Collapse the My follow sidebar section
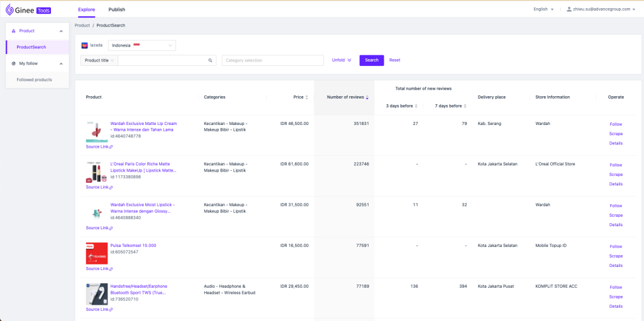644x321 pixels. tap(61, 63)
